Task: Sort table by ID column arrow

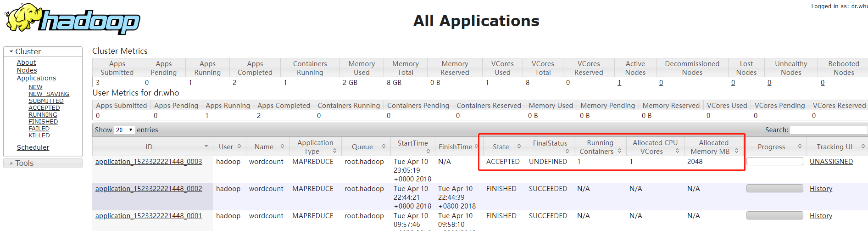Action: pos(206,146)
